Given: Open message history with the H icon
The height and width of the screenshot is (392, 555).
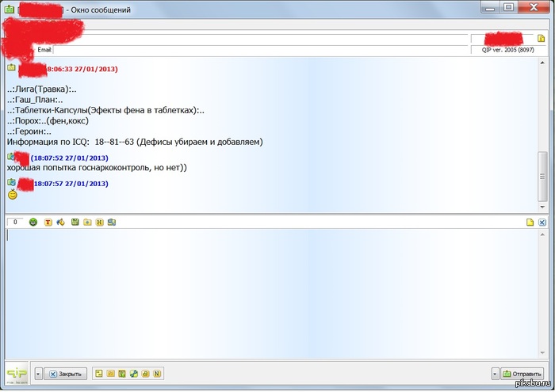Looking at the screenshot, I should (x=100, y=223).
